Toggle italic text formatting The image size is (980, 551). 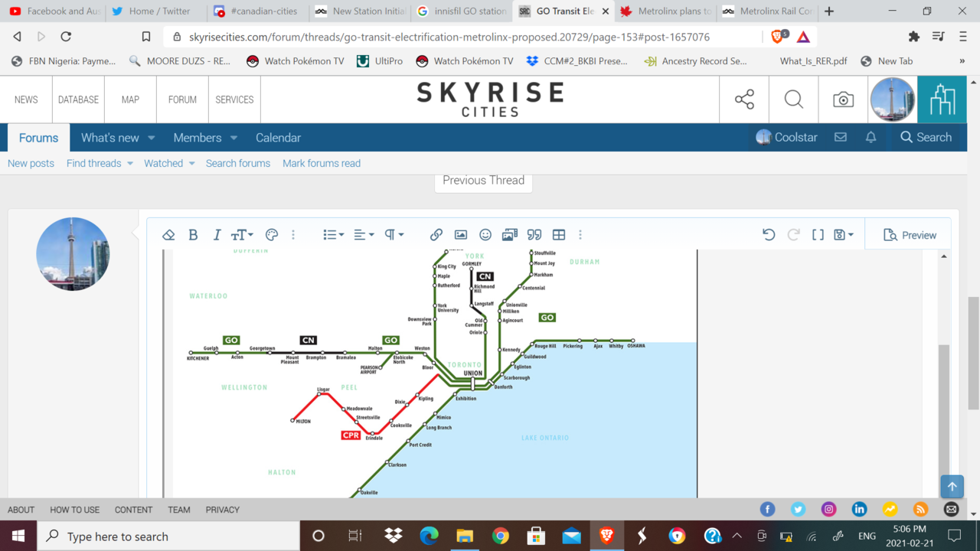pos(217,235)
